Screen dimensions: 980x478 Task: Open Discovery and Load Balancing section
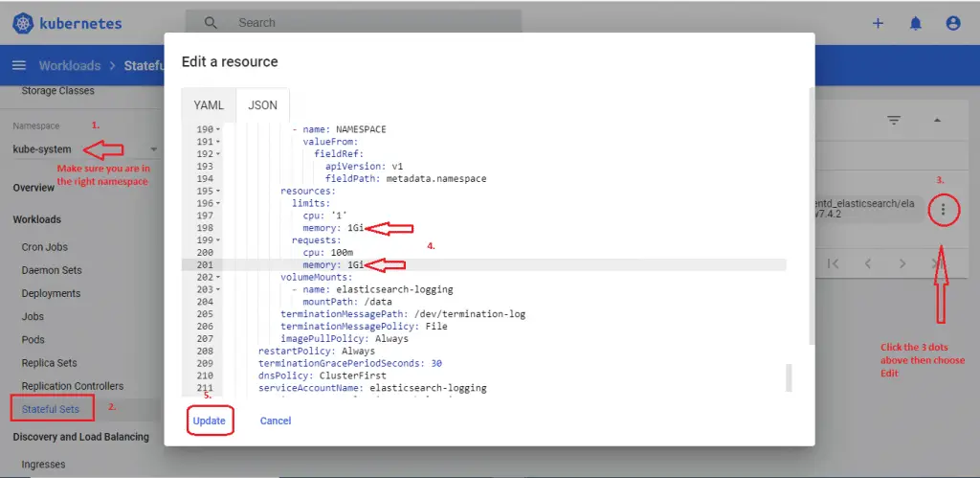81,437
